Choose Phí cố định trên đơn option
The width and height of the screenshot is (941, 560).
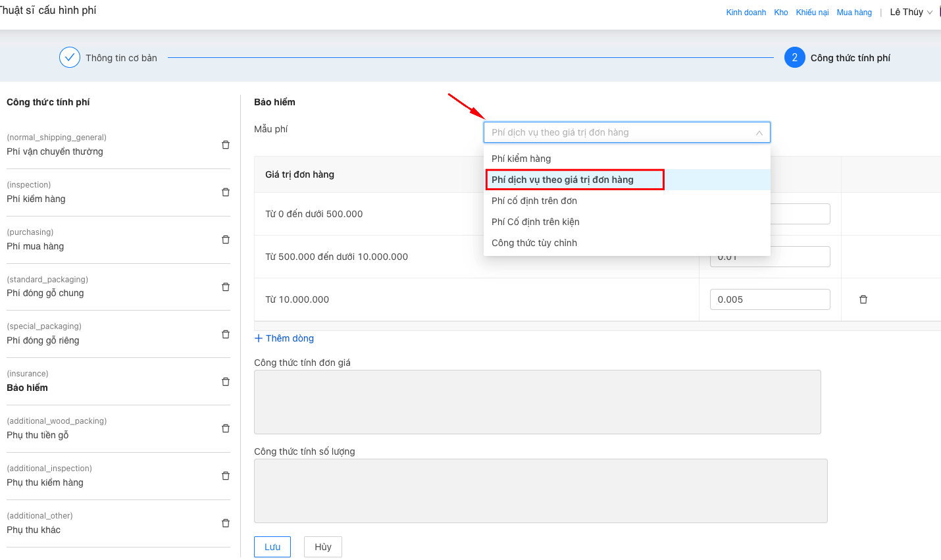[x=534, y=201]
